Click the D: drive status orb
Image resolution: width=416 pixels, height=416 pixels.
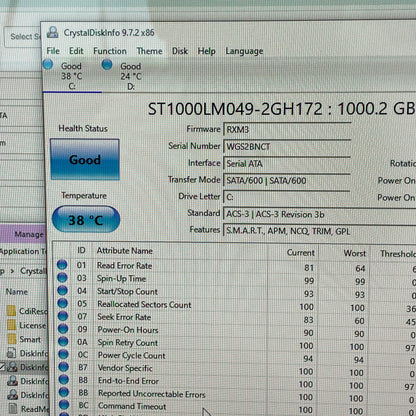[107, 64]
